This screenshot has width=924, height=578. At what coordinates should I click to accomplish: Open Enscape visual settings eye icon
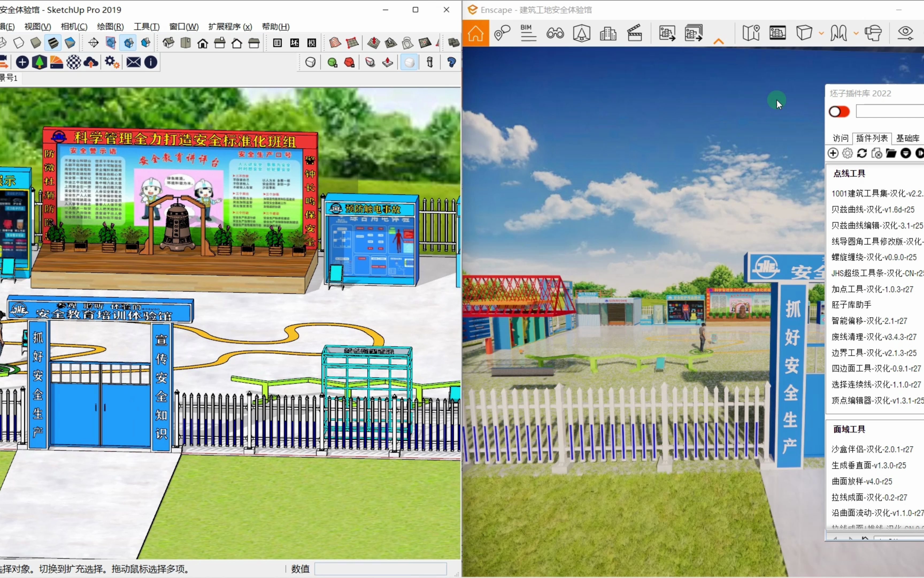coord(905,33)
